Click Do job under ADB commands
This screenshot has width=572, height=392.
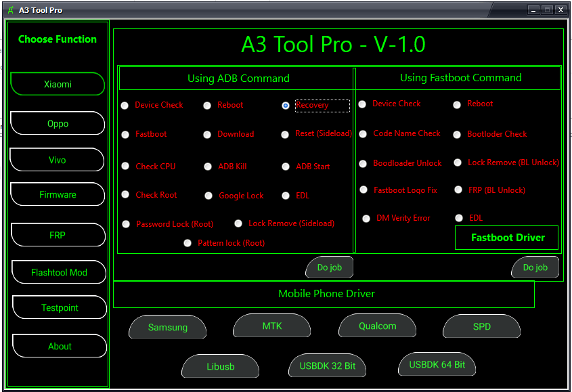coord(329,267)
